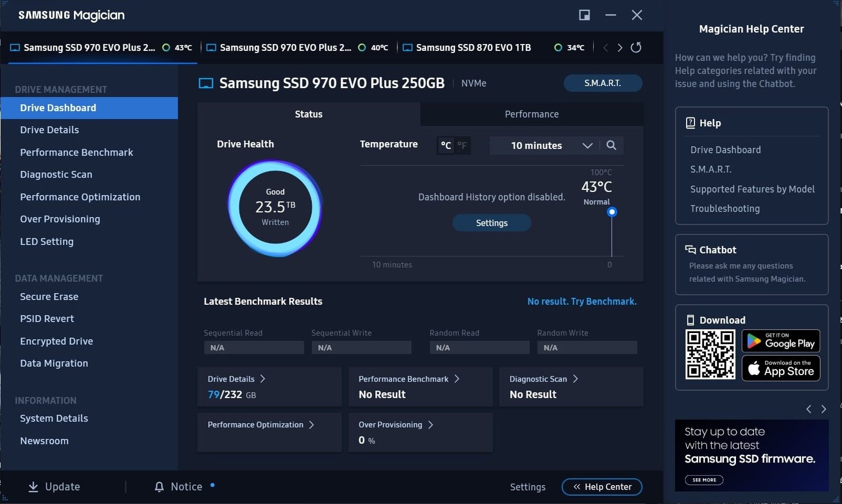Click the drive icon beside 250GB title
Viewport: 842px width, 504px height.
coord(206,83)
